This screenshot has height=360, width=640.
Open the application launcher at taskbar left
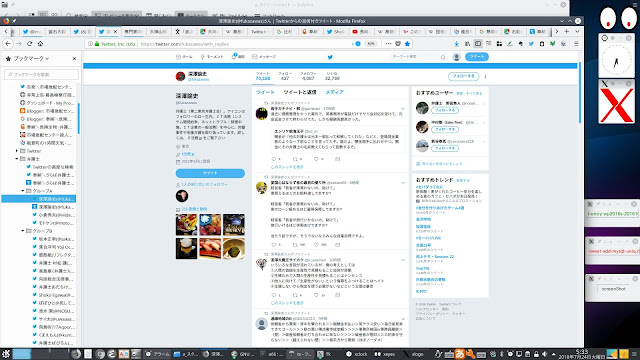(x=5, y=354)
